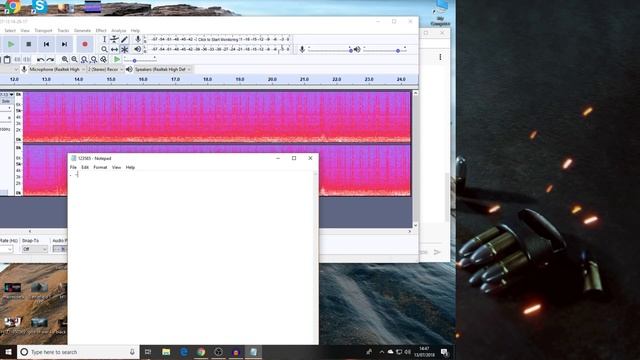Open Notepad's Format menu

point(100,167)
